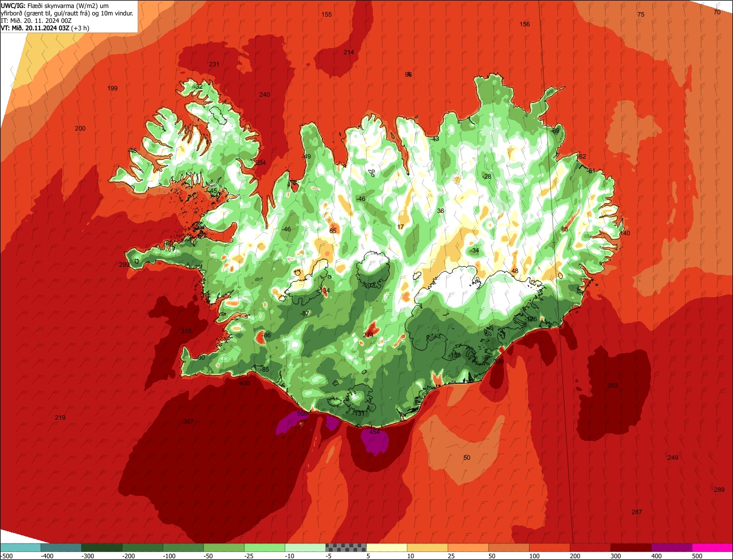Pick the light orange swatch between 25 and 50

[468, 547]
